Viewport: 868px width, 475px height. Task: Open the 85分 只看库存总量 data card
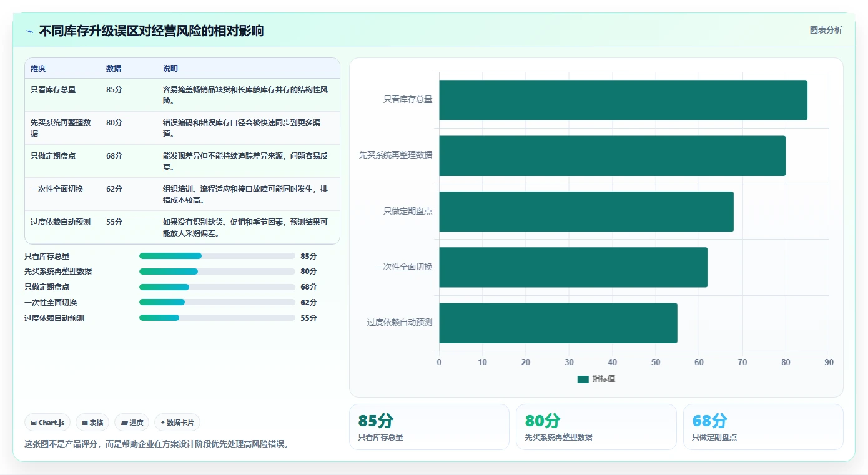pos(429,427)
